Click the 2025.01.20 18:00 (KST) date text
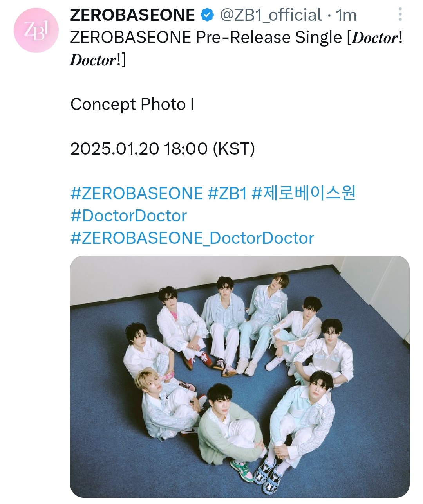The height and width of the screenshot is (504, 423). 163,149
